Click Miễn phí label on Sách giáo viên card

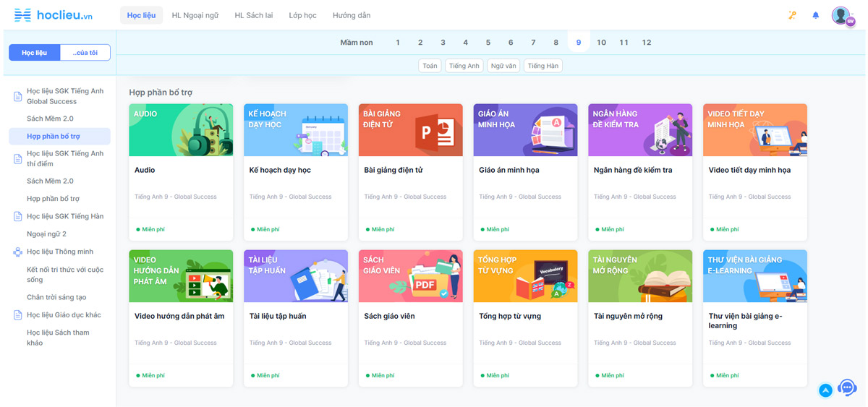pyautogui.click(x=383, y=376)
